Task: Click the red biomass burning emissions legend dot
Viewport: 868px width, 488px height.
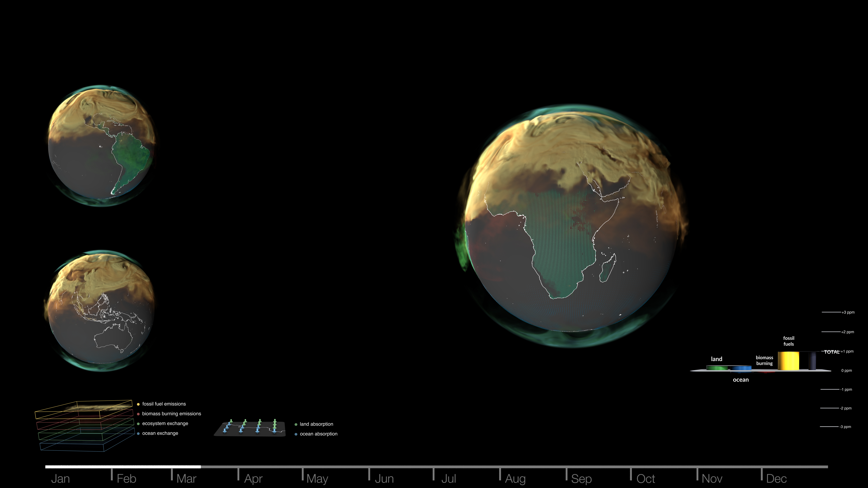Action: click(138, 414)
